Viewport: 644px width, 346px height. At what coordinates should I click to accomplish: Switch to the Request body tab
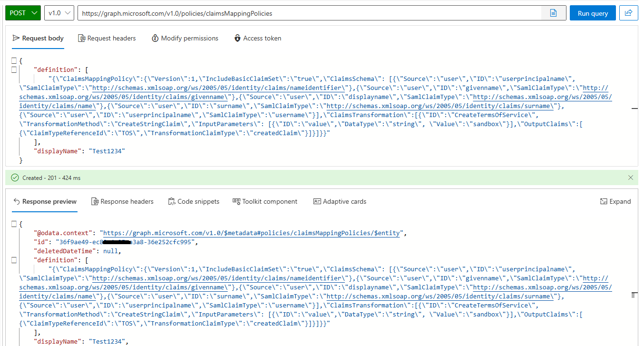click(x=38, y=38)
